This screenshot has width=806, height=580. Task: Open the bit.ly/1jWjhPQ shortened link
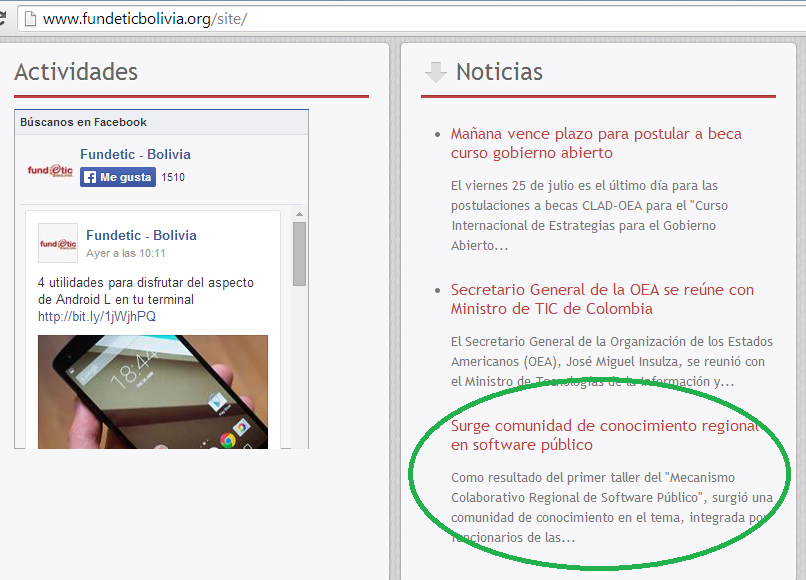(x=97, y=316)
